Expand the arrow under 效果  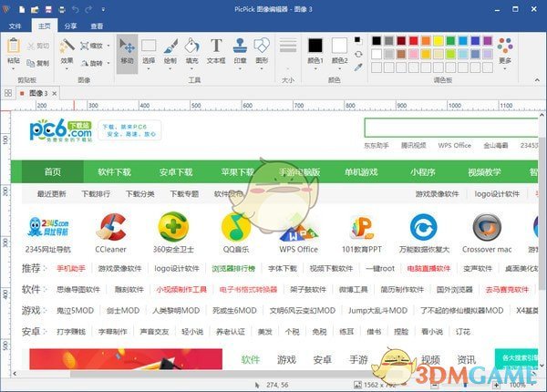point(67,68)
